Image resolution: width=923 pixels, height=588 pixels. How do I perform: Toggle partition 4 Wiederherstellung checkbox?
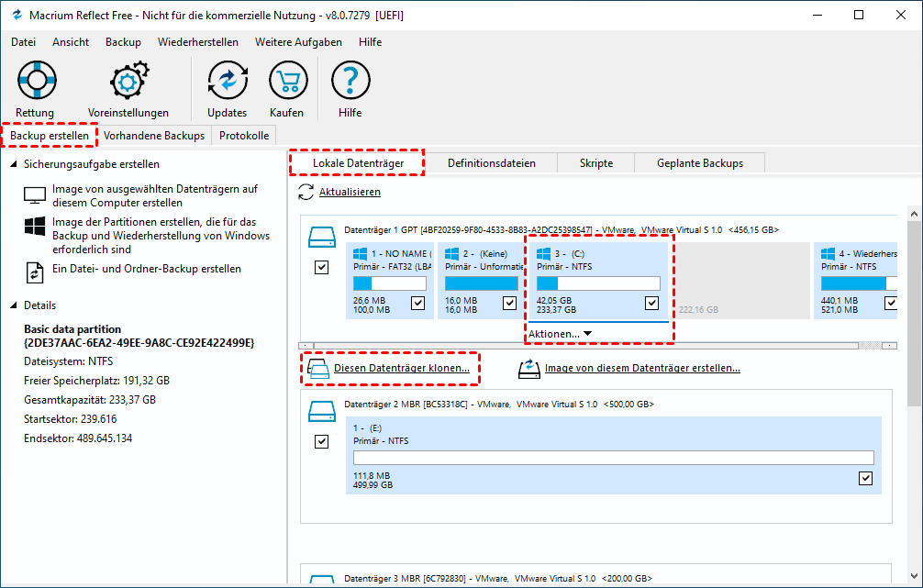pyautogui.click(x=891, y=303)
